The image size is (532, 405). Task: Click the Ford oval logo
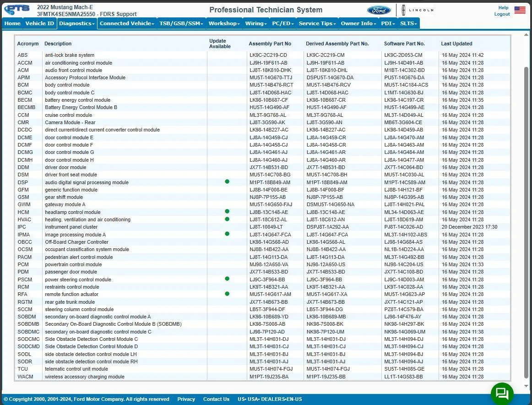379,10
